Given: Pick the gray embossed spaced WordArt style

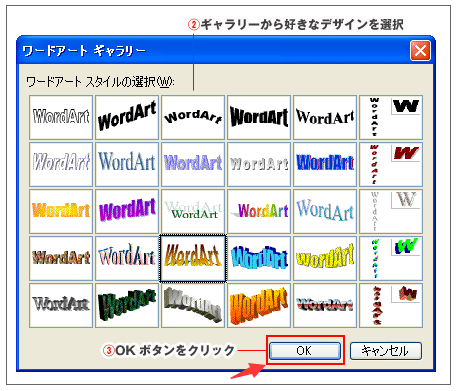Looking at the screenshot, I should pyautogui.click(x=259, y=164).
